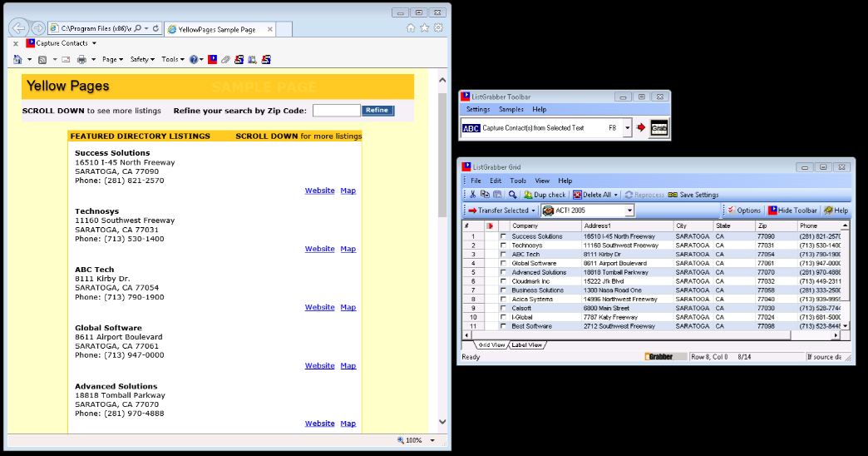Click Delete All in the grid toolbar
The width and height of the screenshot is (868, 456).
592,195
